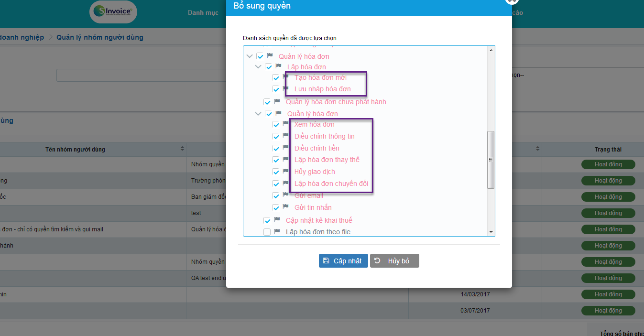Click the flag icon beside Hủy giao dịch
The width and height of the screenshot is (644, 336).
pos(286,171)
